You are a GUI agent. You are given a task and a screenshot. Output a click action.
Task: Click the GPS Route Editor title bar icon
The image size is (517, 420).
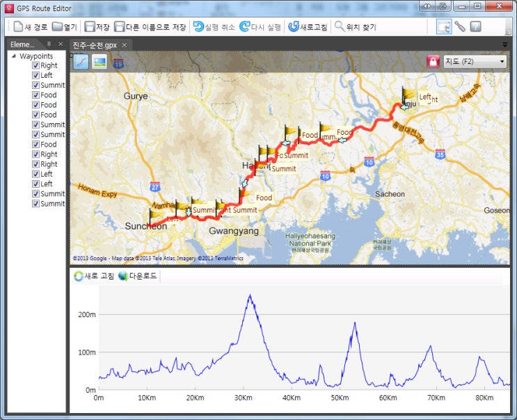point(9,8)
